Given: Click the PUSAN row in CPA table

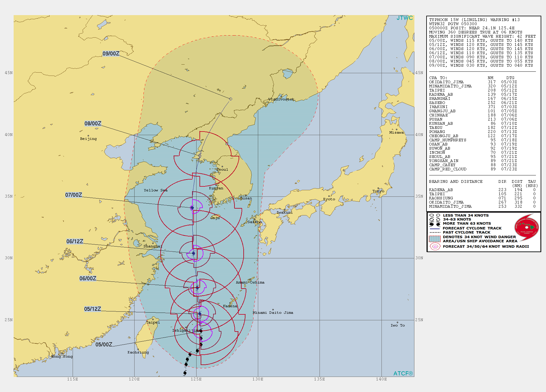Looking at the screenshot, I should (x=473, y=119).
